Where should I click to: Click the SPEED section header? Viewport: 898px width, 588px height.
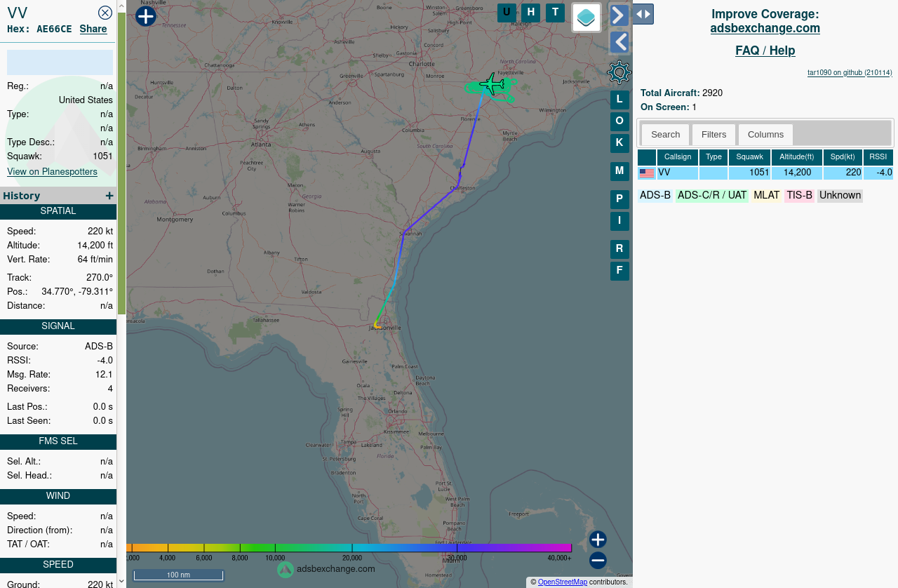[x=58, y=565]
